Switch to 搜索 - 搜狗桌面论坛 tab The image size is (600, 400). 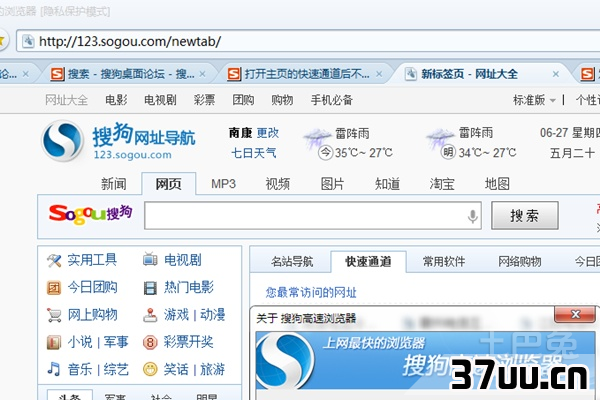(129, 74)
